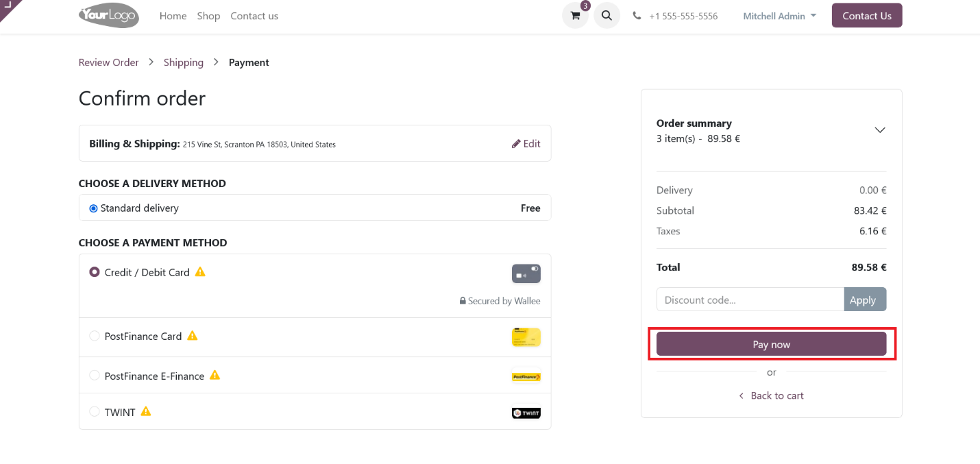Screen dimensions: 980x464
Task: Select the TWINT payment radio button
Action: (x=95, y=412)
